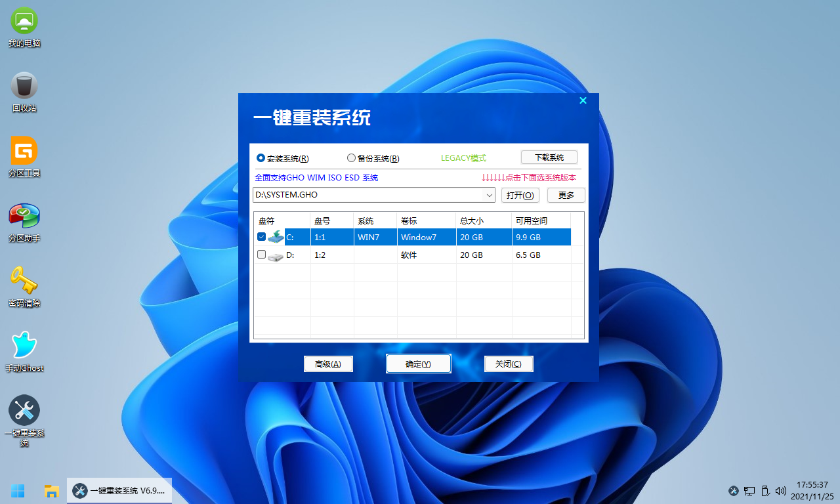Screen dimensions: 840x504
Task: Sort by the 盘符 column header
Action: click(x=282, y=220)
